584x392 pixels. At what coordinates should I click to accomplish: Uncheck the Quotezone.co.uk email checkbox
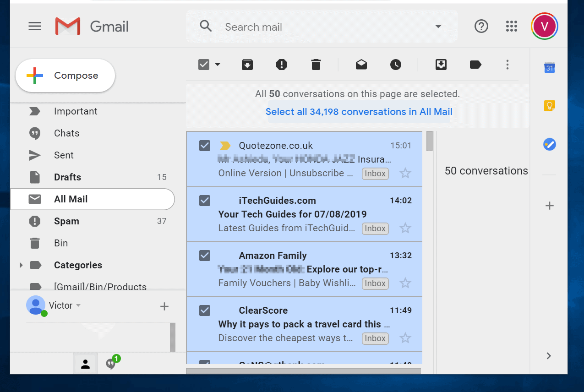point(205,146)
